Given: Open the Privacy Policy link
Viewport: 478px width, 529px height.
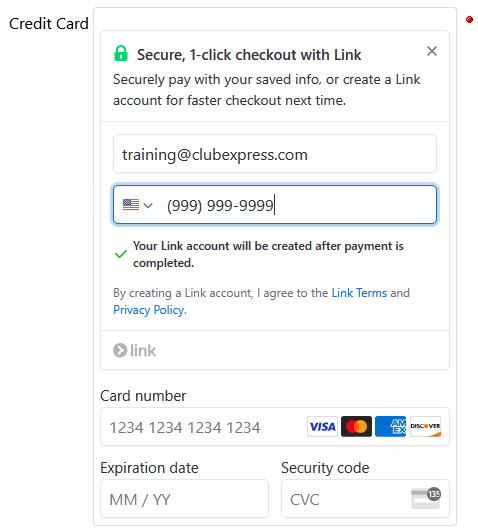Looking at the screenshot, I should coord(149,310).
